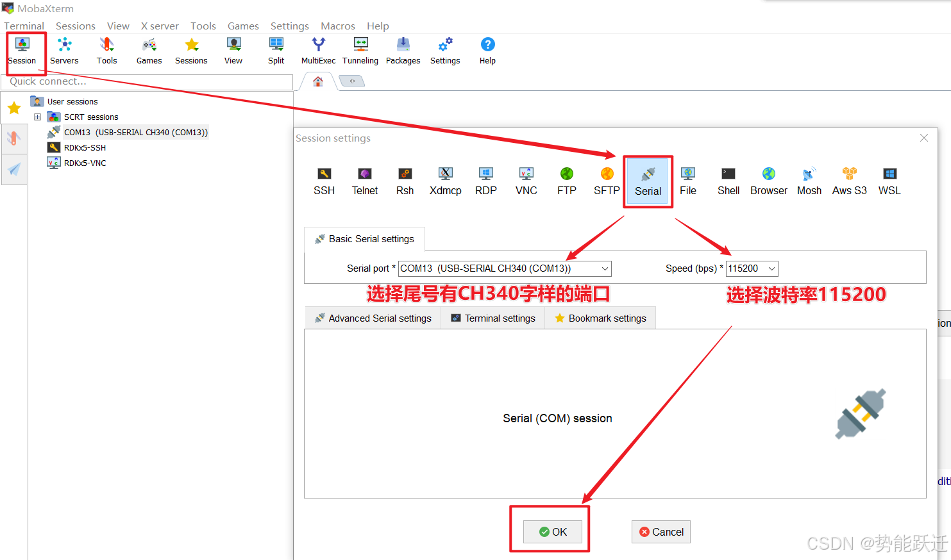Open a new tab with the plus tab
This screenshot has width=951, height=560.
coord(352,81)
